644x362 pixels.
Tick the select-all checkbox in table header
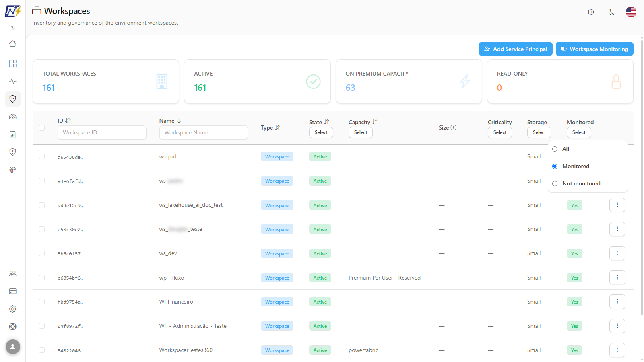pyautogui.click(x=42, y=128)
